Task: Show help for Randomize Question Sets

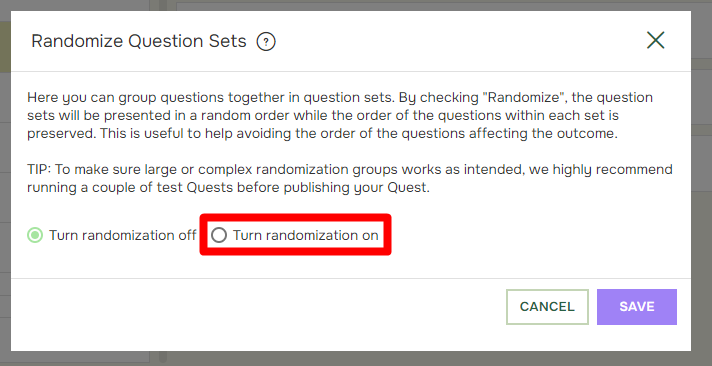Action: click(x=266, y=42)
